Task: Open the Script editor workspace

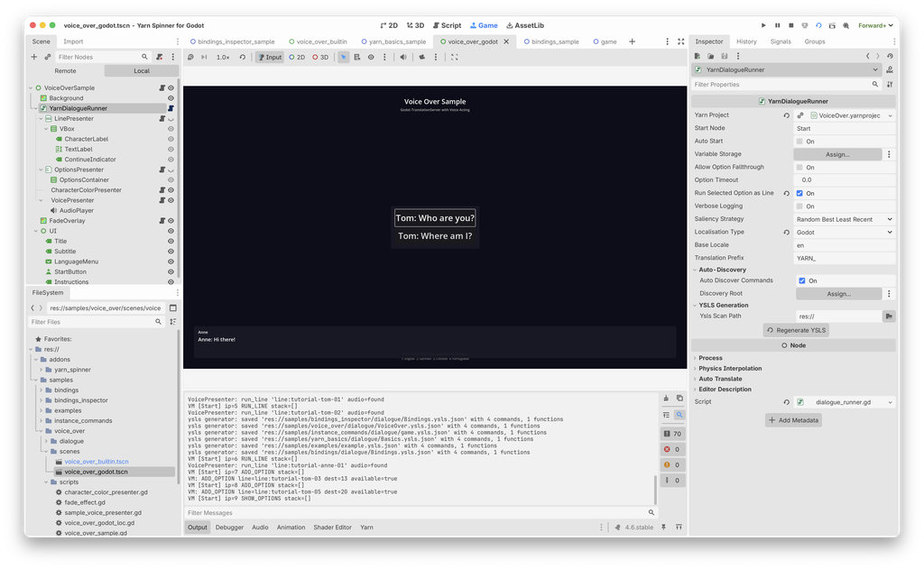Action: (x=447, y=24)
